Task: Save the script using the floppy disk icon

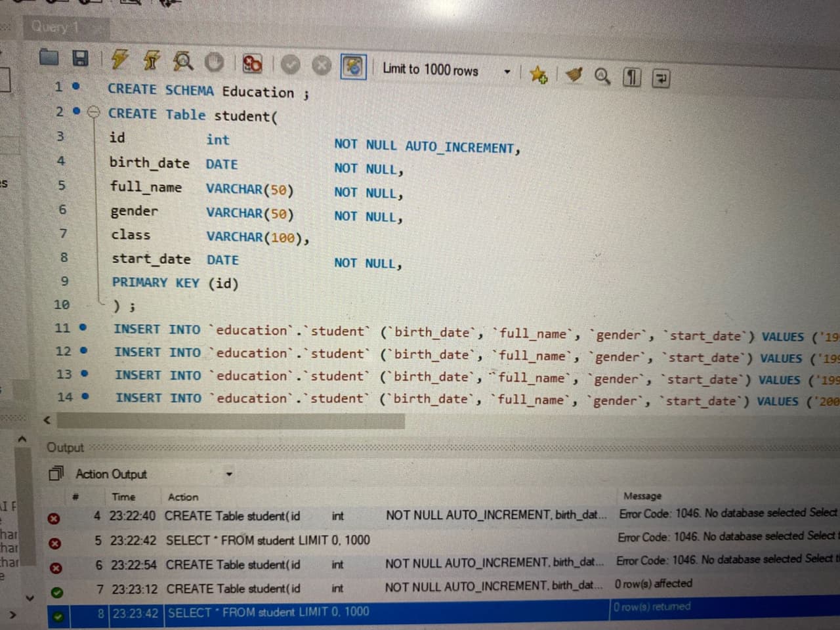Action: pos(79,58)
